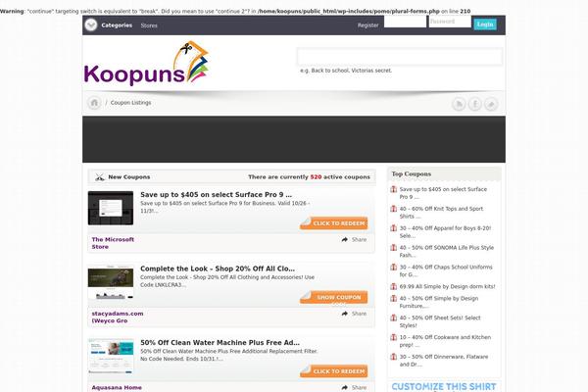
Task: Click coupon icon beside Simple by Design Furniture
Action: 393,299
